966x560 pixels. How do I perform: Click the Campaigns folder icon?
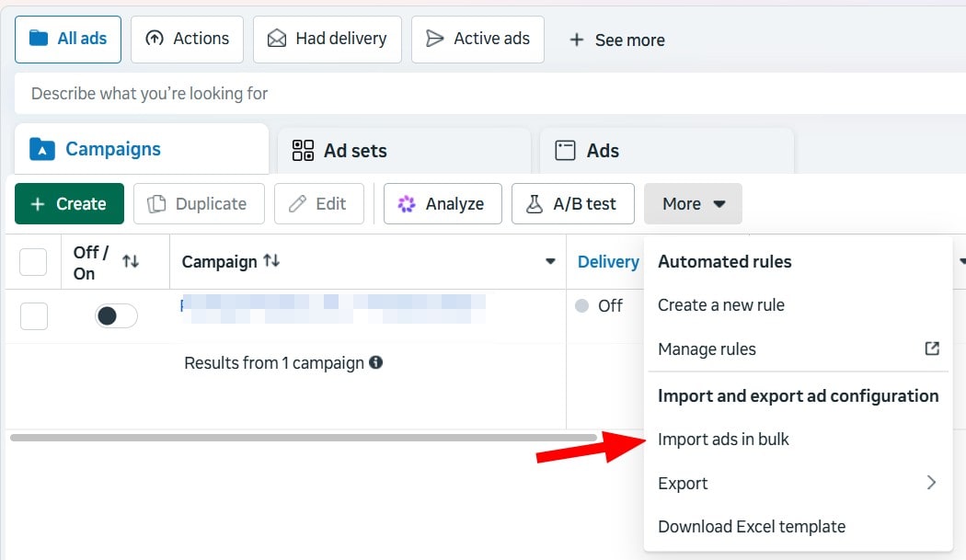click(x=42, y=149)
